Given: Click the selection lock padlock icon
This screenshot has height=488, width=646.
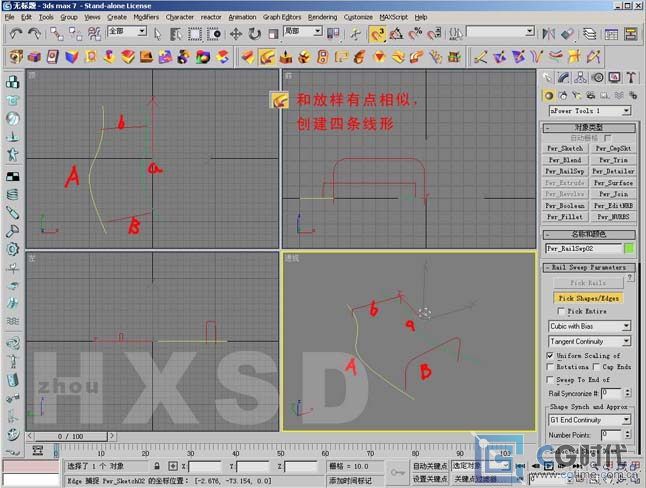Looking at the screenshot, I should pos(157,466).
